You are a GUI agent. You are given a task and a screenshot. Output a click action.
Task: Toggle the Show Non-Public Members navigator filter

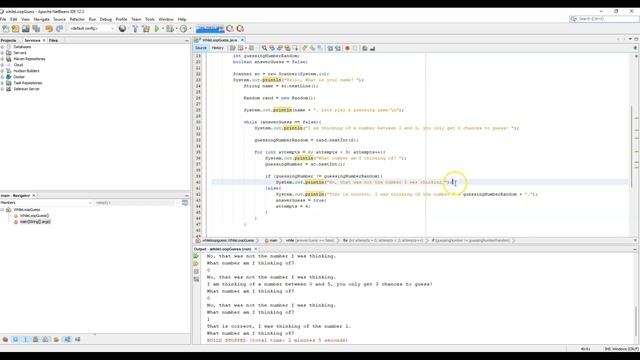click(x=36, y=339)
